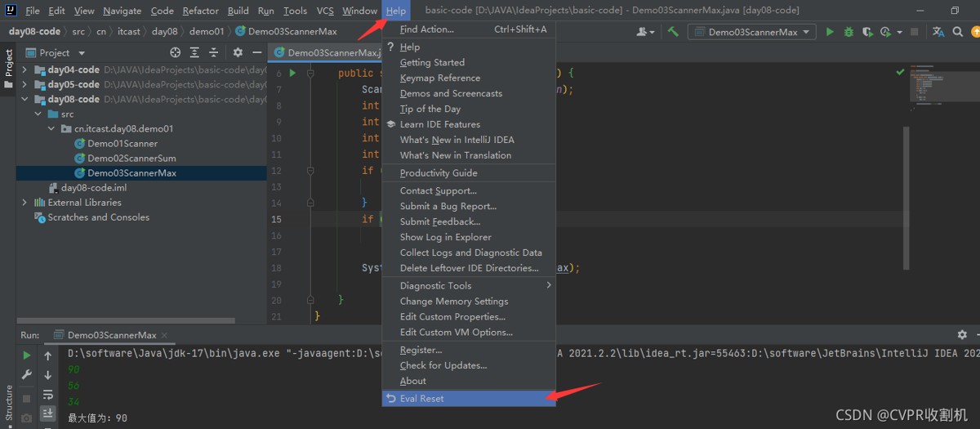980x429 pixels.
Task: Open the user account icon in the toolbar
Action: [644, 32]
